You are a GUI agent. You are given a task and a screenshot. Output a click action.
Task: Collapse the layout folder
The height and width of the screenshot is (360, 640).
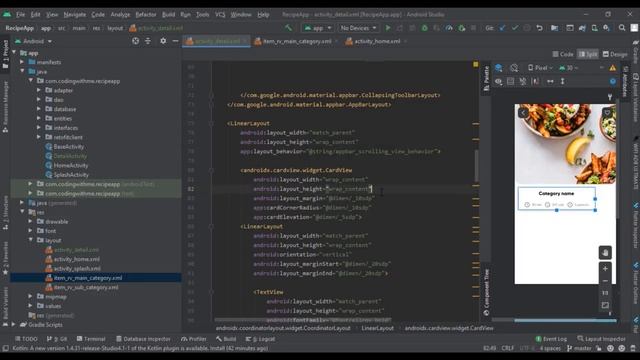(30, 240)
